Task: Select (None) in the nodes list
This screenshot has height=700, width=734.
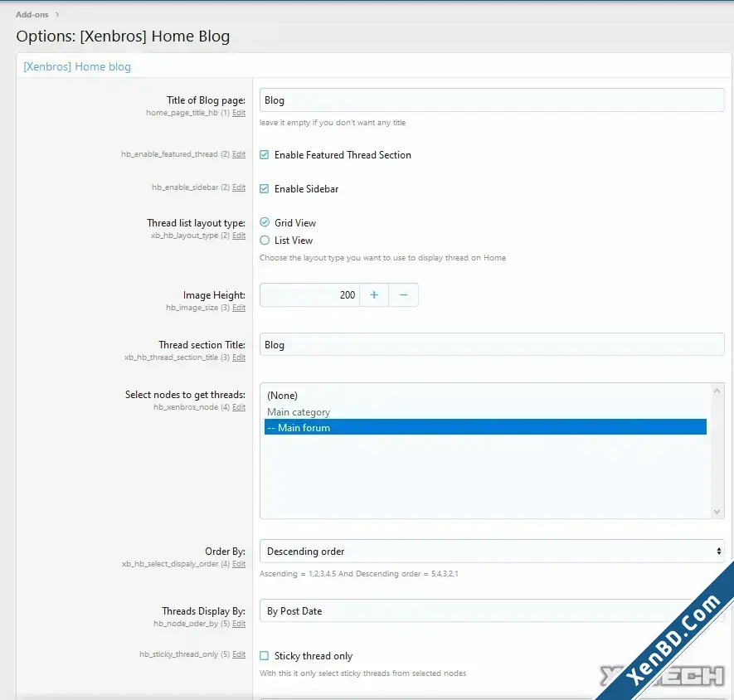Action: pyautogui.click(x=485, y=396)
